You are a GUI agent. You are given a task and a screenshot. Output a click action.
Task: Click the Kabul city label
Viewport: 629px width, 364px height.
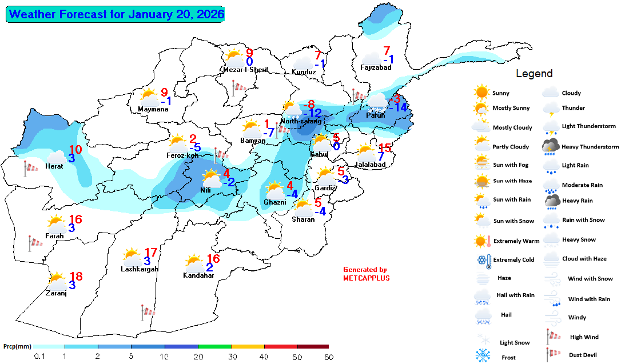pos(319,154)
